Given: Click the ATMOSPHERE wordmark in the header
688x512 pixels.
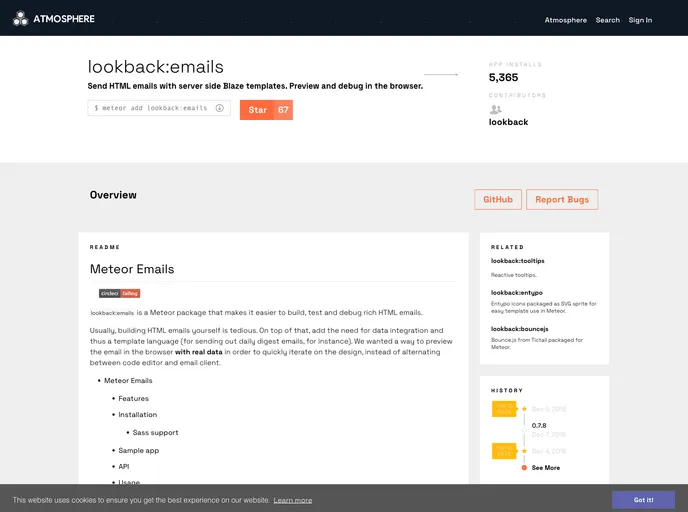Looking at the screenshot, I should (x=64, y=19).
